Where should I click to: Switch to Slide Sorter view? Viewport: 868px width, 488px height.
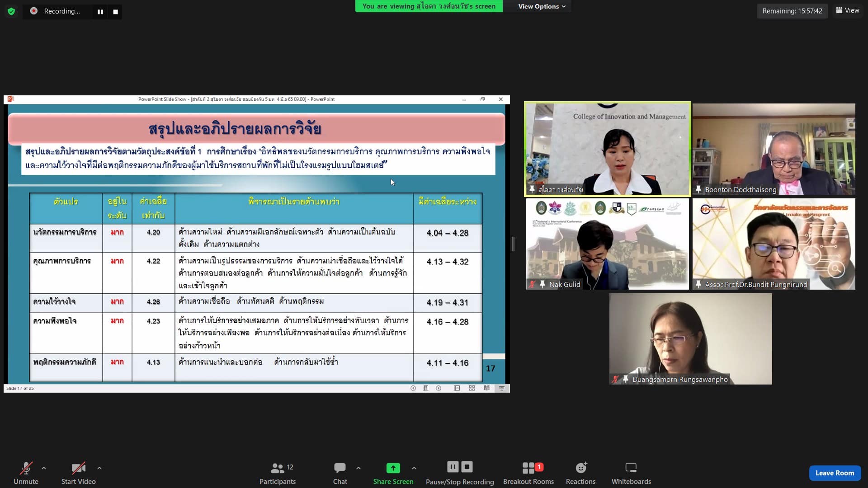pyautogui.click(x=472, y=388)
